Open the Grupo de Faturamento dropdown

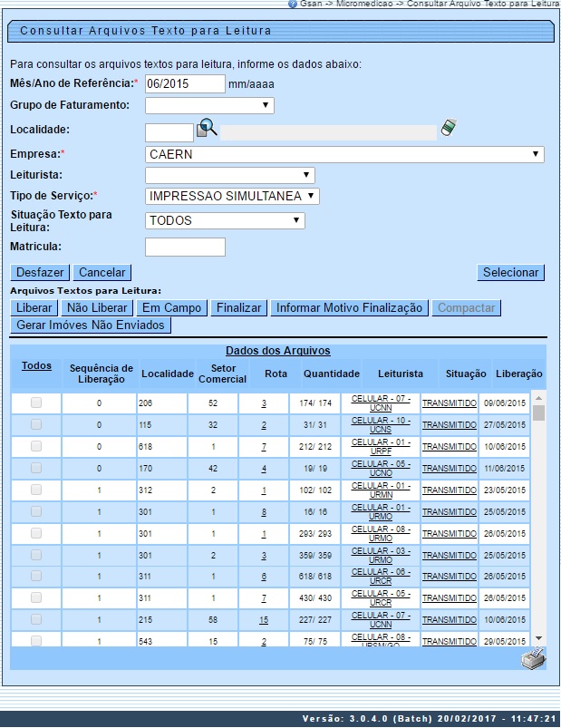[209, 106]
